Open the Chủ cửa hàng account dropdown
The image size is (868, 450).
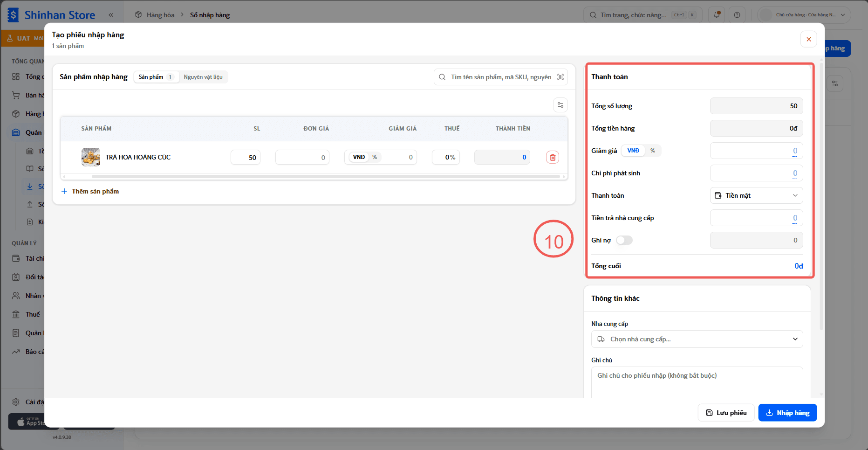804,15
